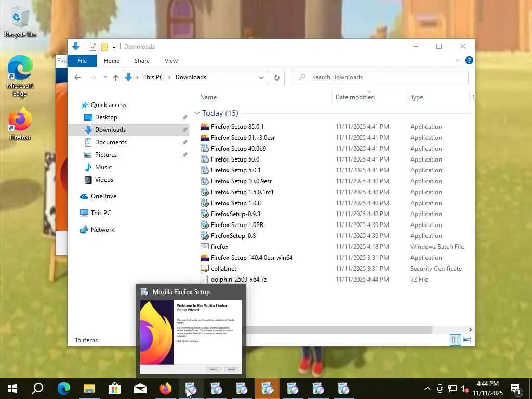The width and height of the screenshot is (532, 399).
Task: Refresh the Downloads folder
Action: point(277,77)
